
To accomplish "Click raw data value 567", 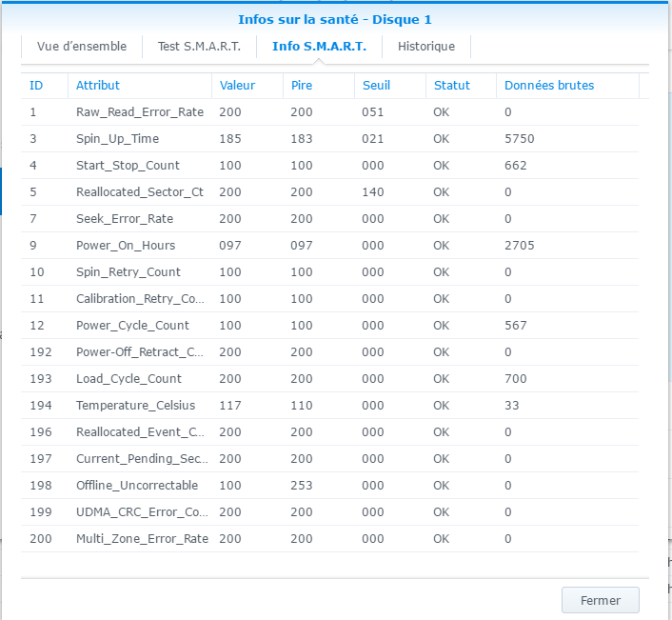I will 516,326.
